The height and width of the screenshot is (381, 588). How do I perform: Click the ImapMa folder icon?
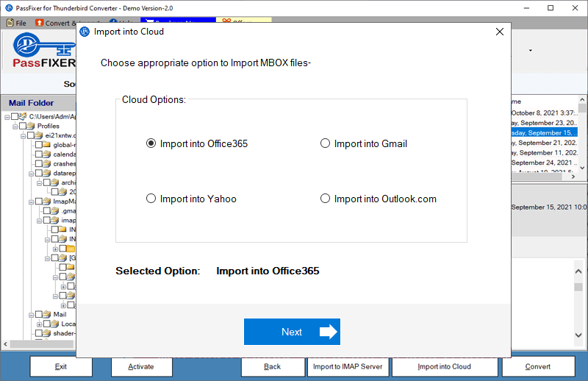[x=47, y=202]
